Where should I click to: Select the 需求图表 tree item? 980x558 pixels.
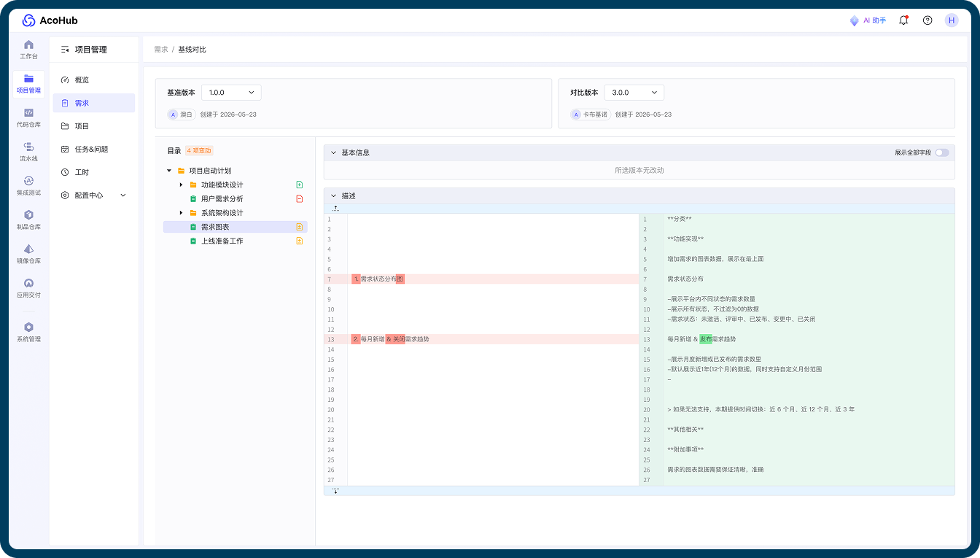pos(235,227)
